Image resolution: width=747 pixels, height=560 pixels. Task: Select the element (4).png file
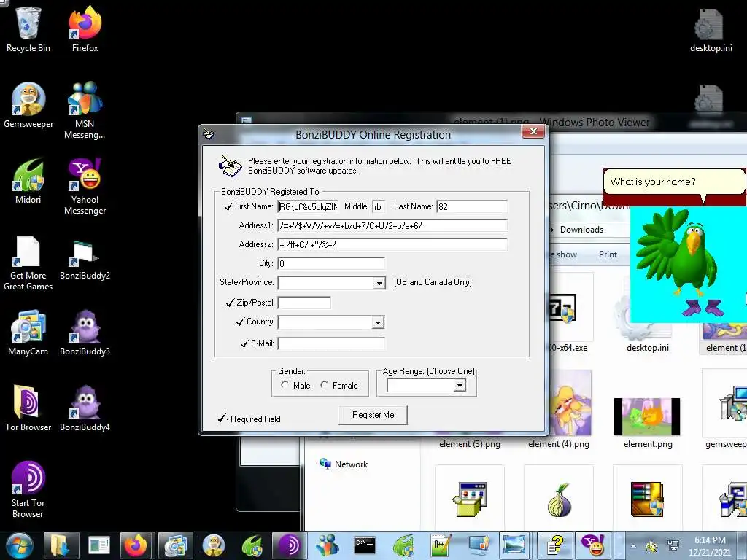click(558, 410)
